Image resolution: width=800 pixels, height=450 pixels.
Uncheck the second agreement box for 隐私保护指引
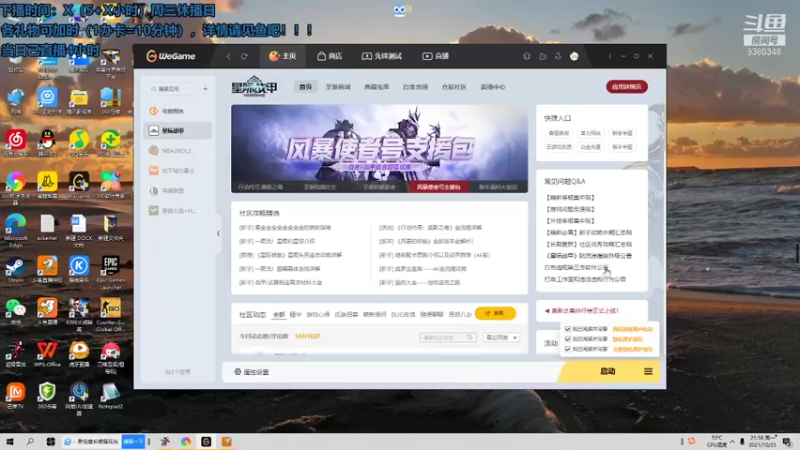point(567,339)
